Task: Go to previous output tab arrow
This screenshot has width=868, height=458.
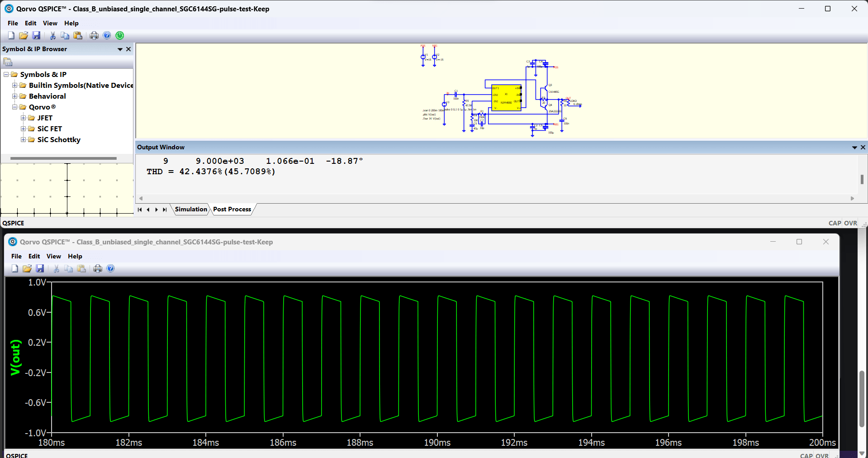Action: (148, 210)
